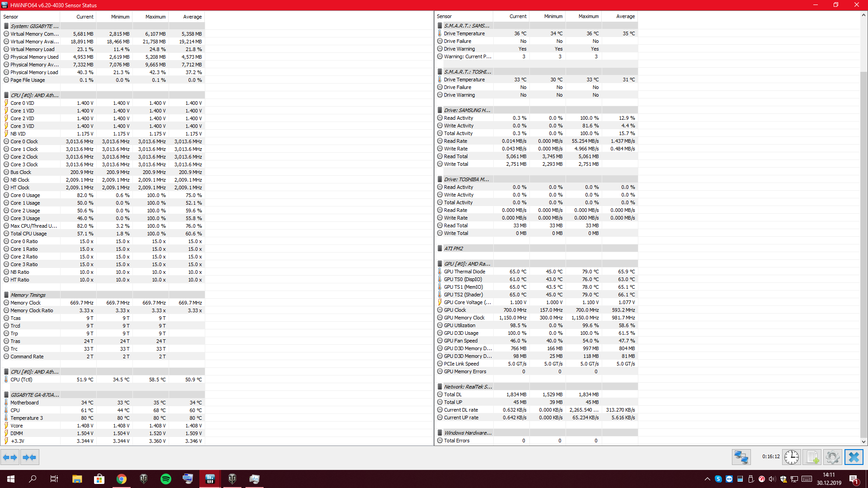Click the Windows Security warning tray icon

(783, 479)
